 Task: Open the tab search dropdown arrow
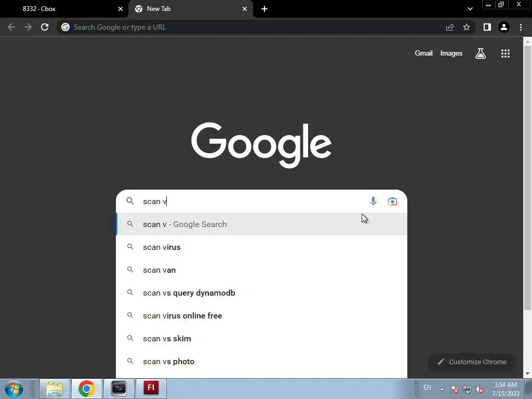(x=470, y=9)
